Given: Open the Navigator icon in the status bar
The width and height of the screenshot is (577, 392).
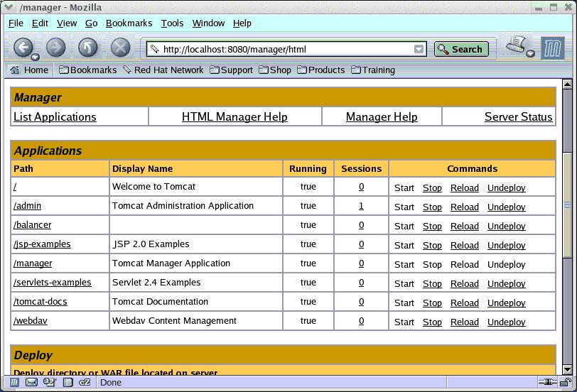Looking at the screenshot, I should pos(14,383).
